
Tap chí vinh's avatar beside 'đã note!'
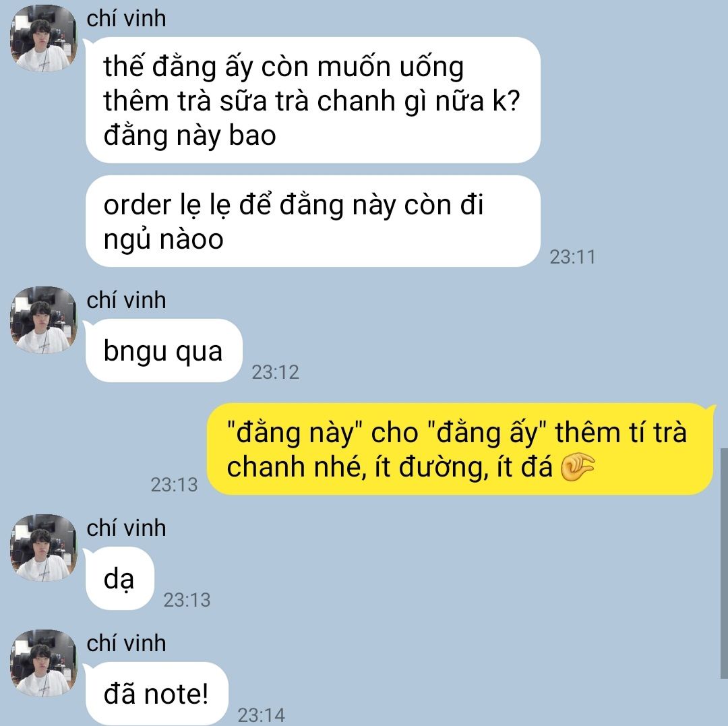[x=44, y=663]
